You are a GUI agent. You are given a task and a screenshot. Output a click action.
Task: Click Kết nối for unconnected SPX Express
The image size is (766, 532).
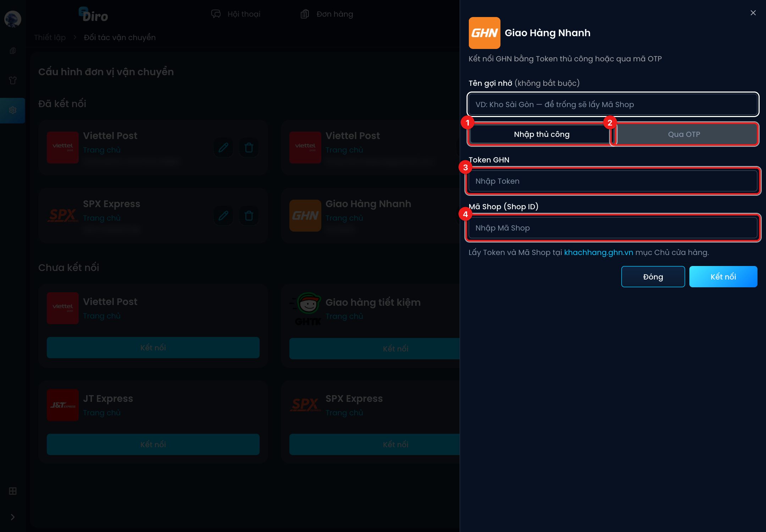[x=374, y=444]
